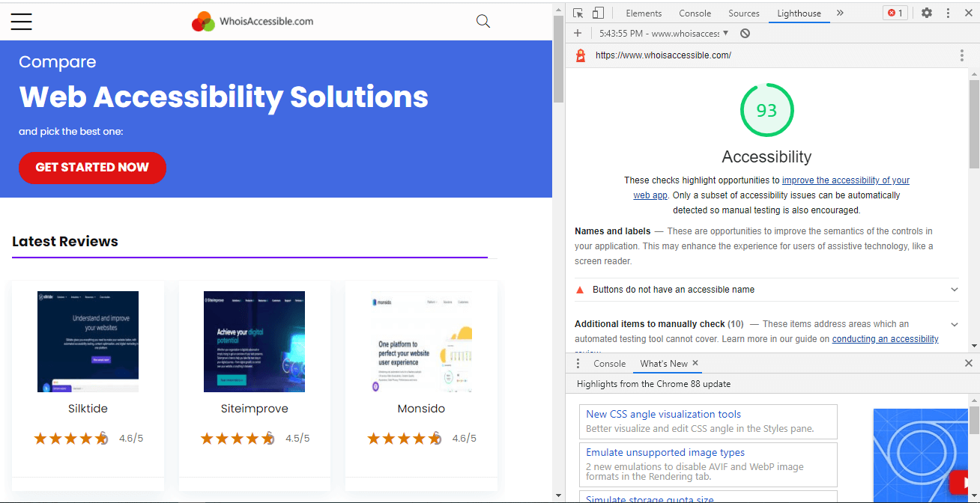Open 'Emulate unsupported image types' item
Image resolution: width=980 pixels, height=503 pixels.
point(708,464)
